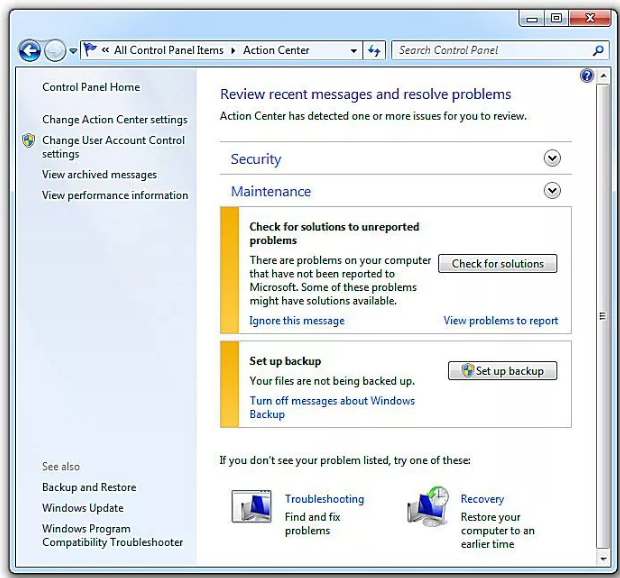Click the Check for solutions button
The height and width of the screenshot is (578, 620).
point(497,264)
